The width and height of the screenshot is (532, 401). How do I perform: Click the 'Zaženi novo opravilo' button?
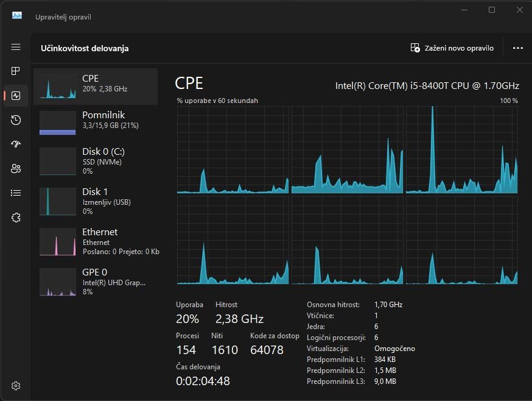coord(452,48)
